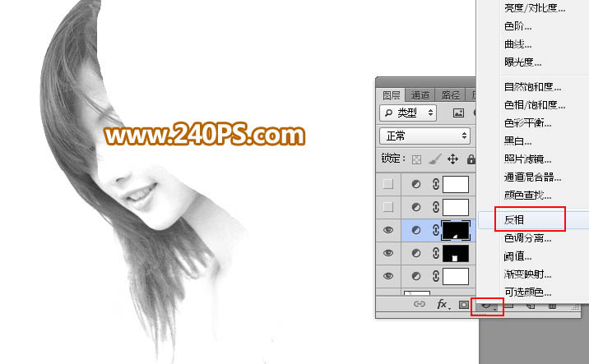This screenshot has height=364, width=589.
Task: Open the 类型 layer filter dropdown
Action: click(408, 113)
